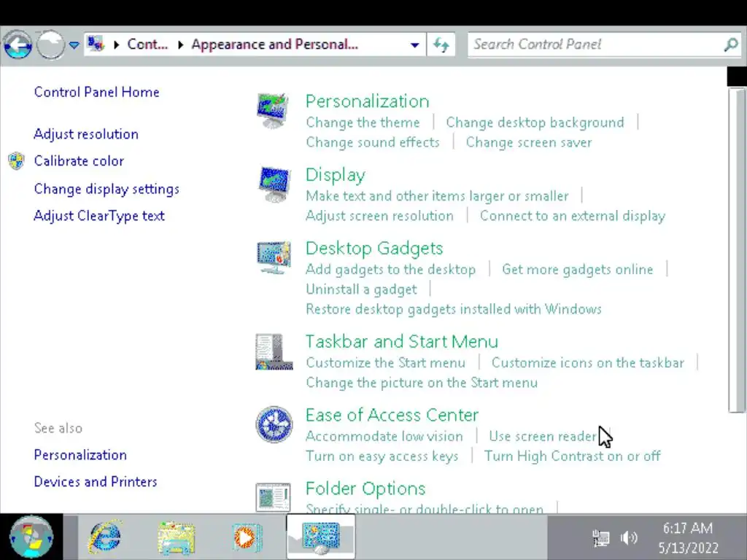Click Customize the Start menu

point(385,363)
